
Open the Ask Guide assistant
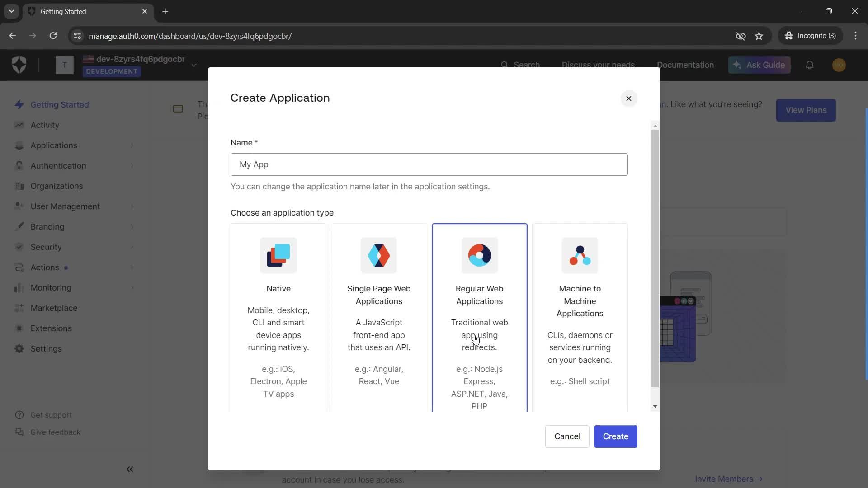pos(759,65)
